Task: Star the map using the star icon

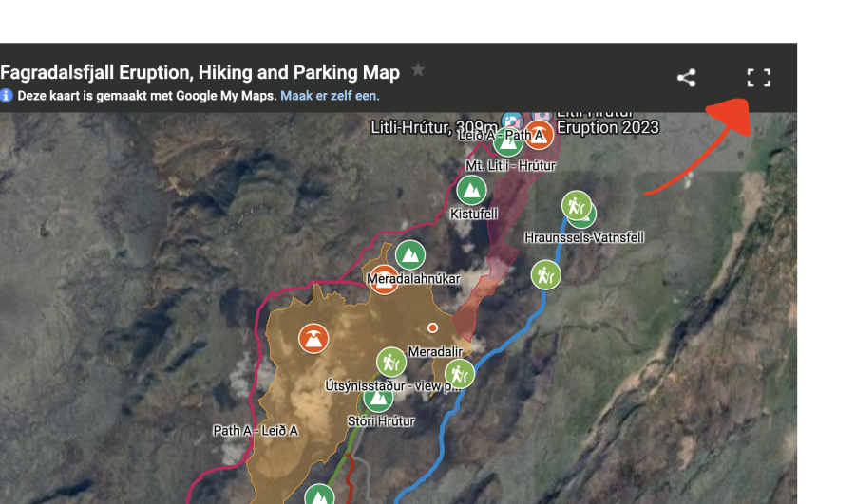Action: tap(418, 69)
